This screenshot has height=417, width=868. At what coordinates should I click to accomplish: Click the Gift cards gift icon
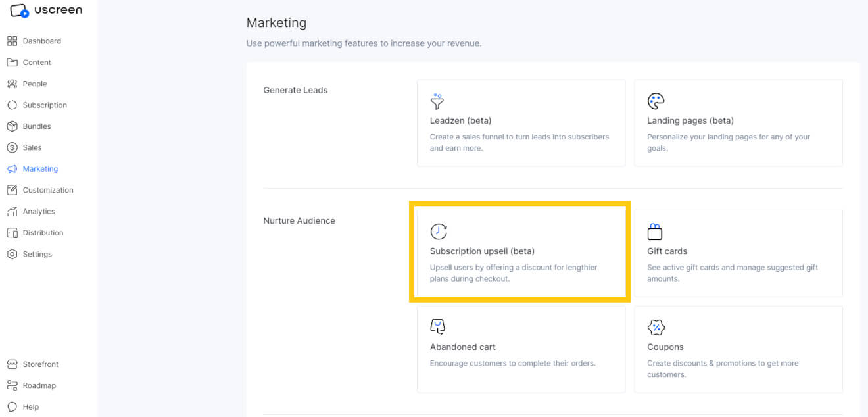click(x=655, y=232)
